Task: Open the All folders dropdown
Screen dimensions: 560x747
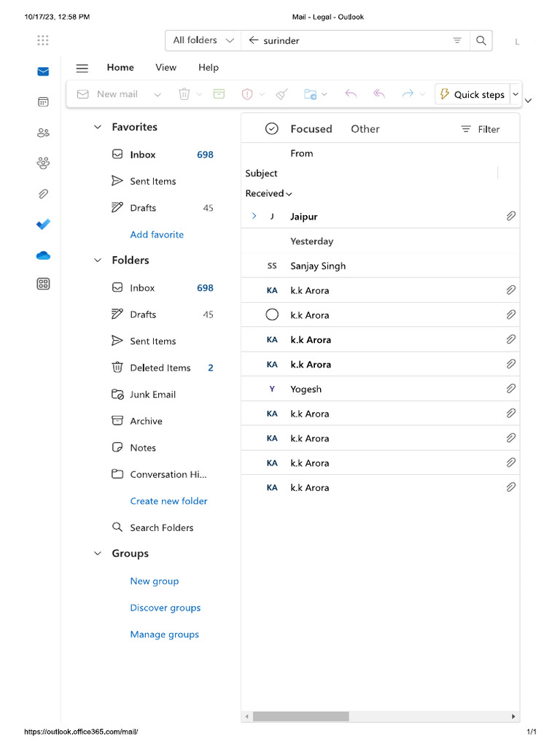Action: click(x=203, y=41)
